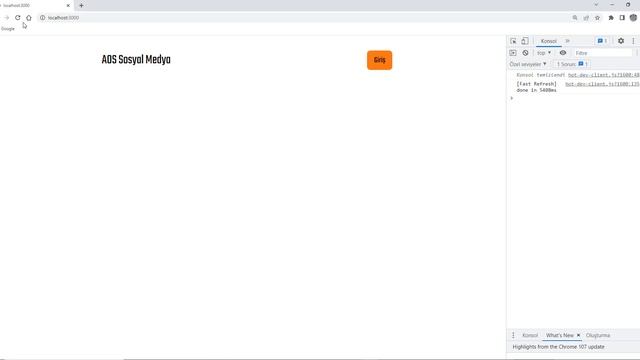Viewport: 640px width, 360px height.
Task: Toggle the browser side panel icon
Action: pyautogui.click(x=622, y=18)
